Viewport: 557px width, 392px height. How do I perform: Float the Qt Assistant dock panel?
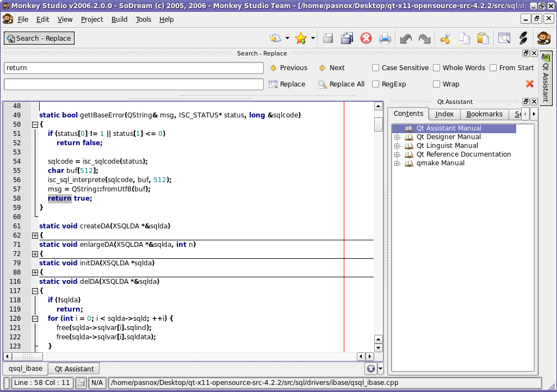coord(526,102)
